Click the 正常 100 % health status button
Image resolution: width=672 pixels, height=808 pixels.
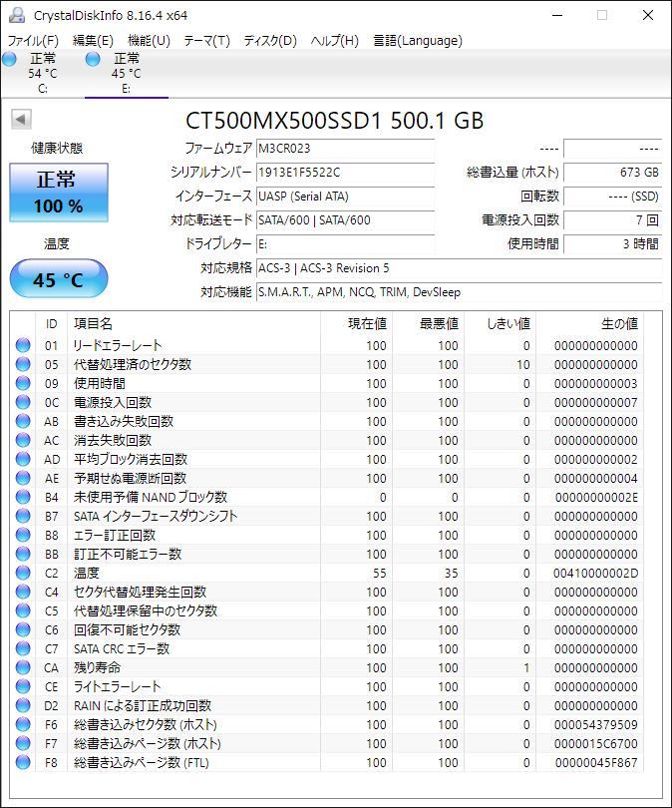(59, 193)
